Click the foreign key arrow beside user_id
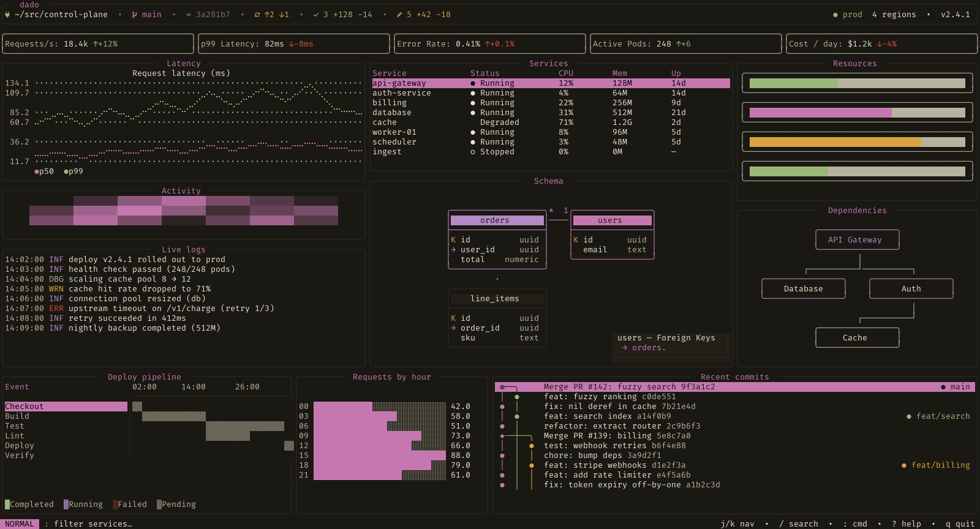The height and width of the screenshot is (529, 980). pyautogui.click(x=453, y=250)
